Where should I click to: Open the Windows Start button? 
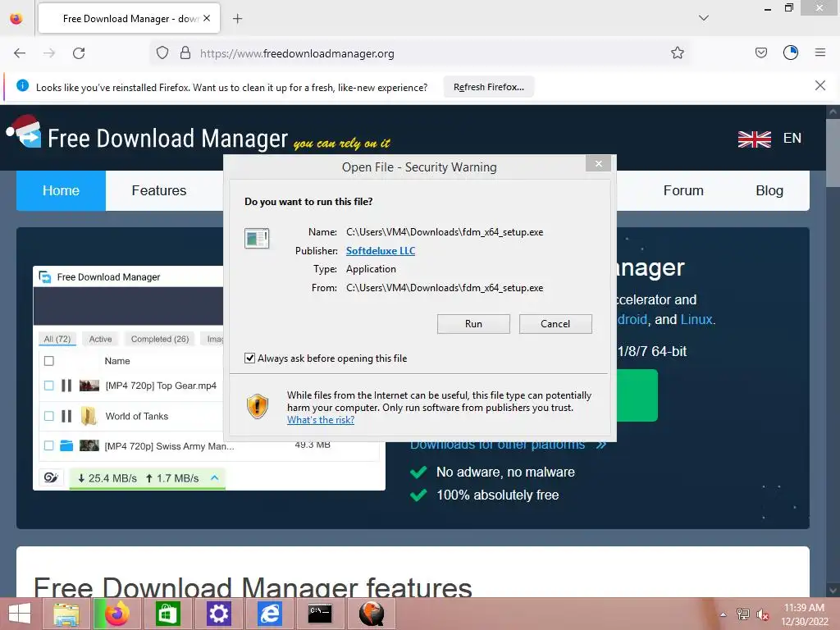pos(20,614)
